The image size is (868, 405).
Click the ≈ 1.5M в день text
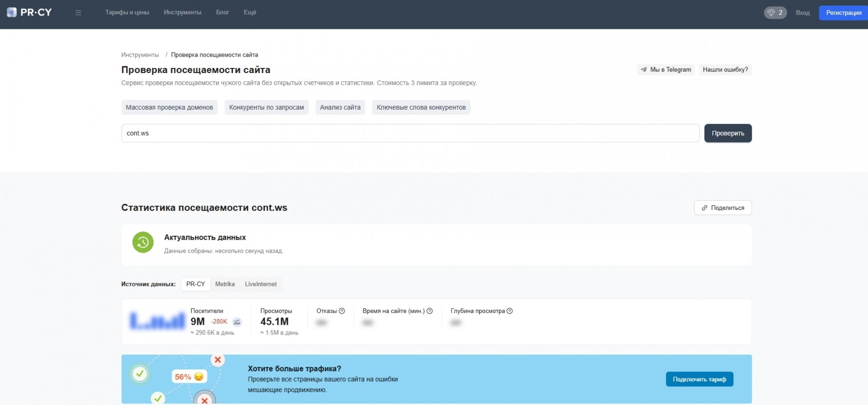pos(279,333)
